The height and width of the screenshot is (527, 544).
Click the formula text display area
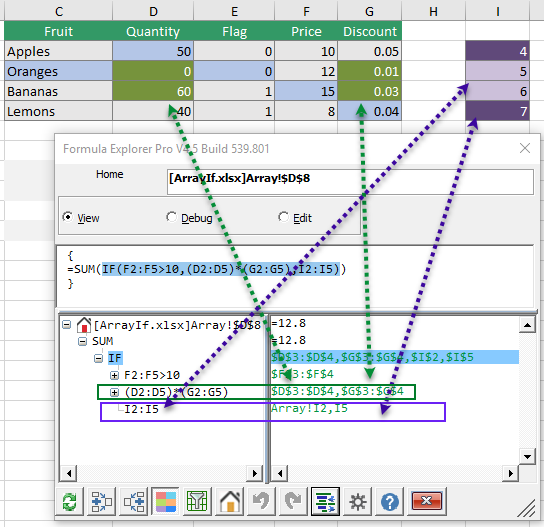pos(295,276)
